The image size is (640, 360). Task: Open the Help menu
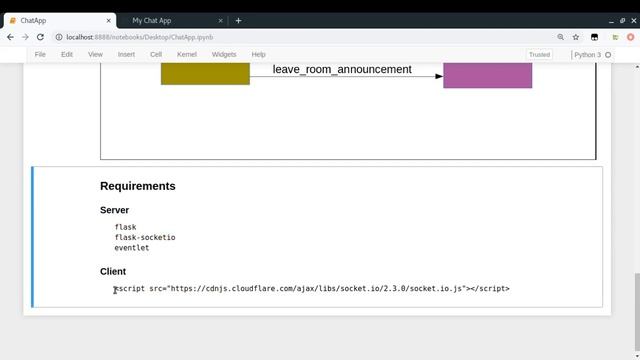tap(258, 54)
